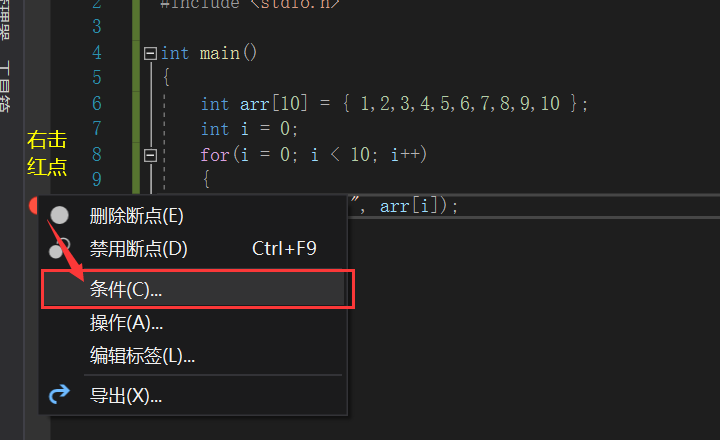Image resolution: width=720 pixels, height=440 pixels.
Task: Choose 禁用断点(D) in the context menu
Action: tap(193, 249)
